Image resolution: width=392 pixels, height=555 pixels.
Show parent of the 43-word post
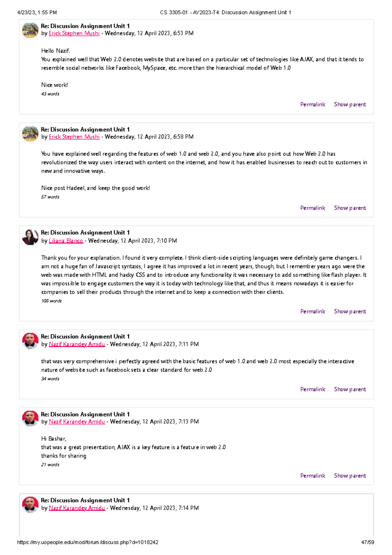[x=350, y=105]
